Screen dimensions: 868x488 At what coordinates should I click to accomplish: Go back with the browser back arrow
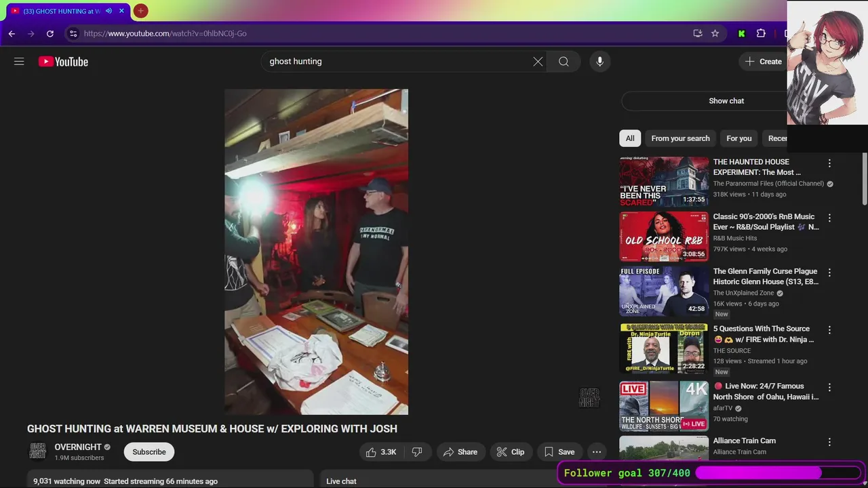coord(12,33)
